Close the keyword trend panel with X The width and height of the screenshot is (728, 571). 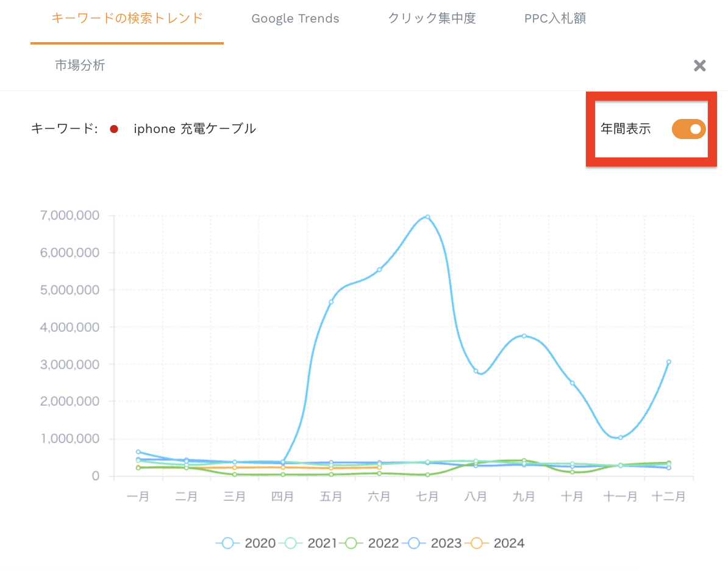pyautogui.click(x=700, y=65)
